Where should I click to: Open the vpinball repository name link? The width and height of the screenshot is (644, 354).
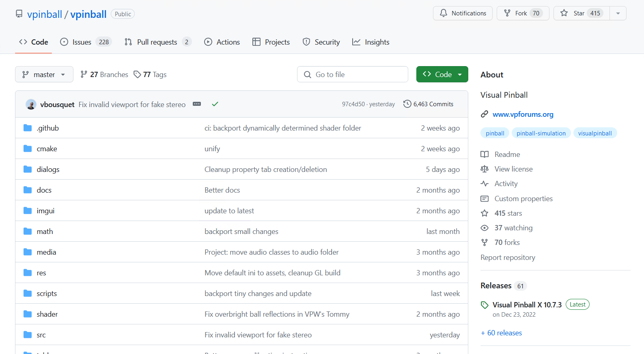[88, 14]
